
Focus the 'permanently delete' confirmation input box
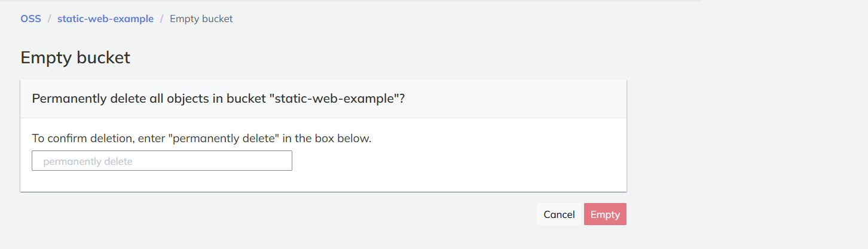(x=162, y=161)
